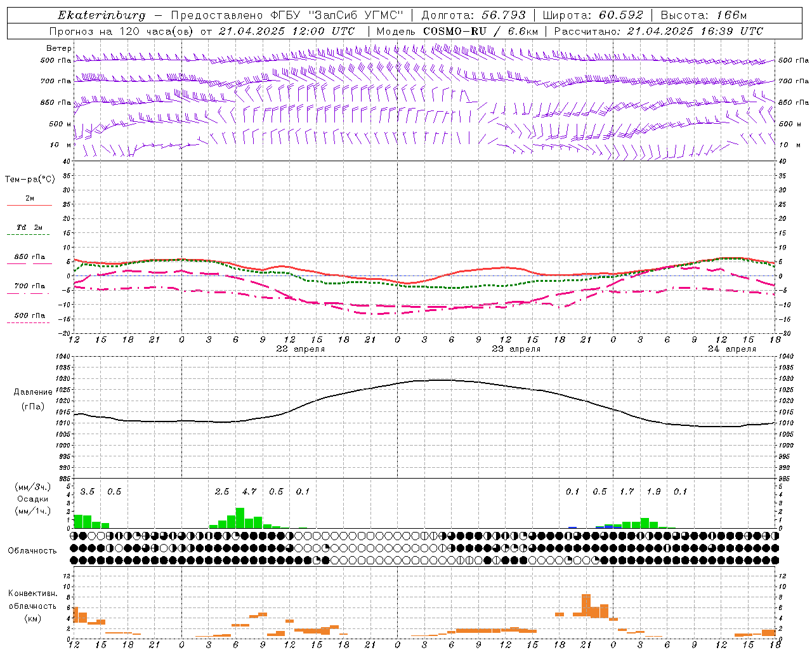Click "500 гПа" entry in temperature legend

click(30, 315)
